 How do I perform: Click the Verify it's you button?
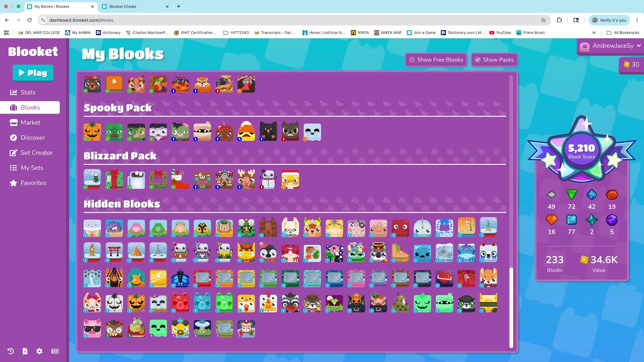click(609, 20)
